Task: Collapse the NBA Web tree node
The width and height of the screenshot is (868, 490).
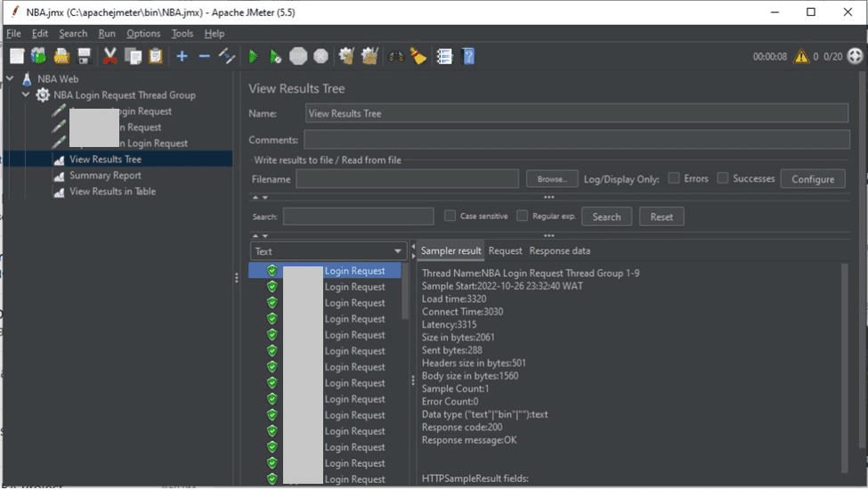Action: [10, 78]
